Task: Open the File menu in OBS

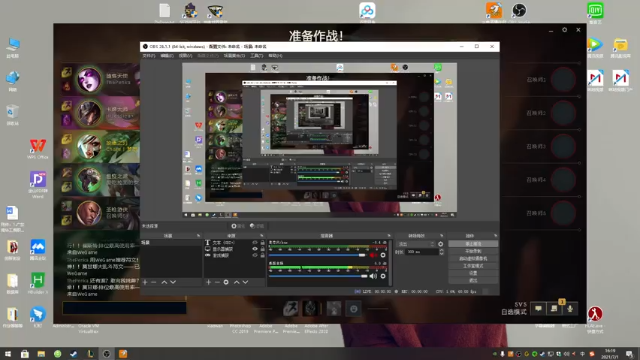Action: (149, 56)
